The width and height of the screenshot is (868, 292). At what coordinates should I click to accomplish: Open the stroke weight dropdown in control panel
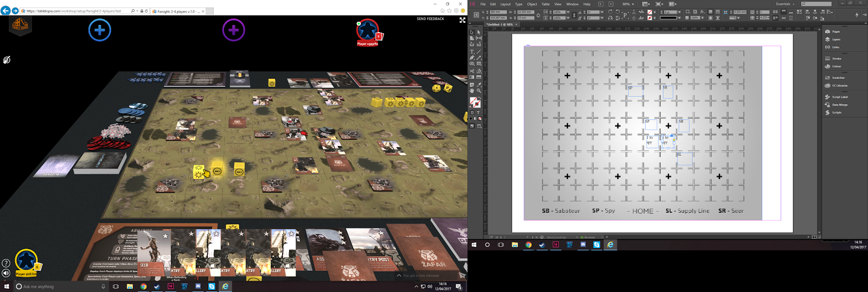pyautogui.click(x=679, y=12)
